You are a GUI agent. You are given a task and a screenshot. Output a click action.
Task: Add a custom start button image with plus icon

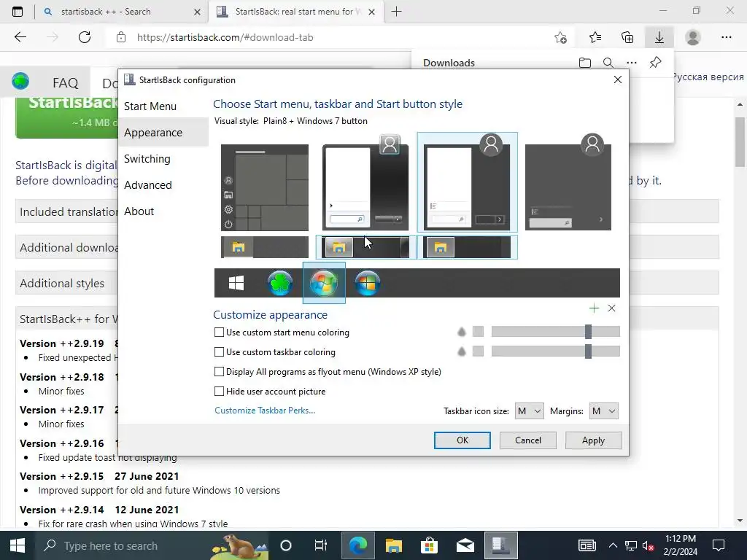coord(594,308)
